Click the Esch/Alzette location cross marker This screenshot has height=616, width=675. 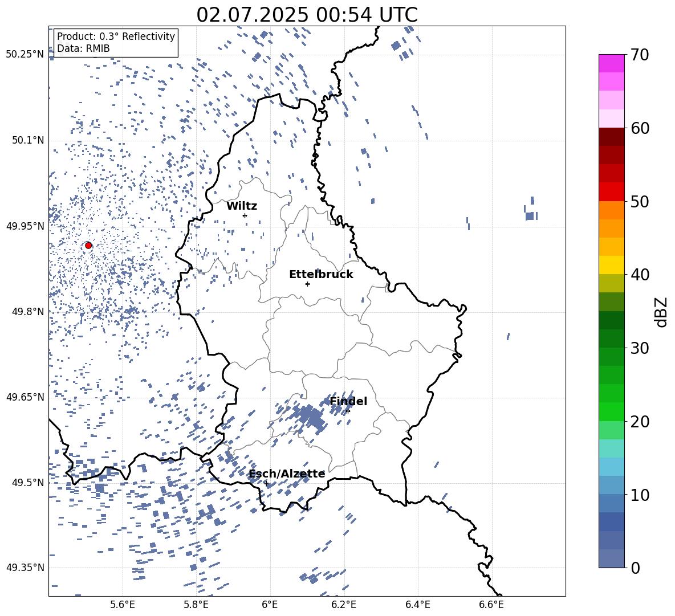266,483
